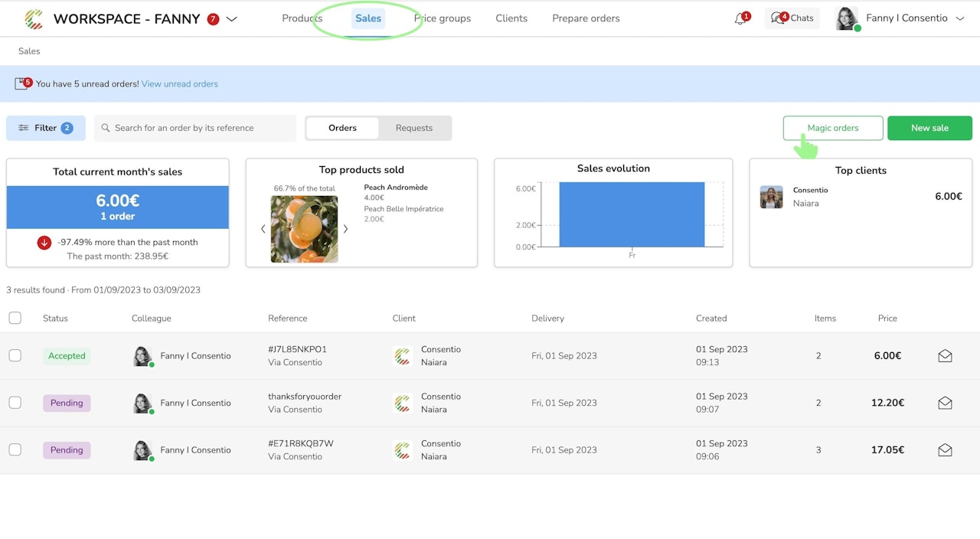The image size is (980, 539).
Task: Toggle the select-all checkbox in table header
Action: point(15,318)
